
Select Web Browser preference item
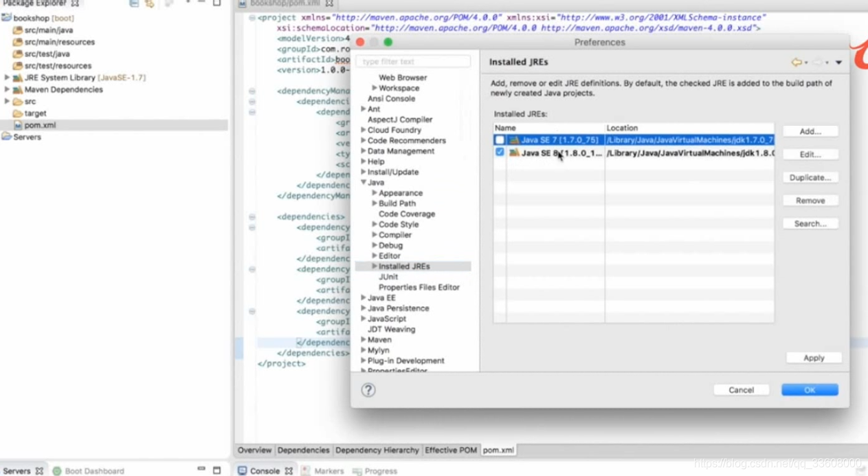point(403,78)
